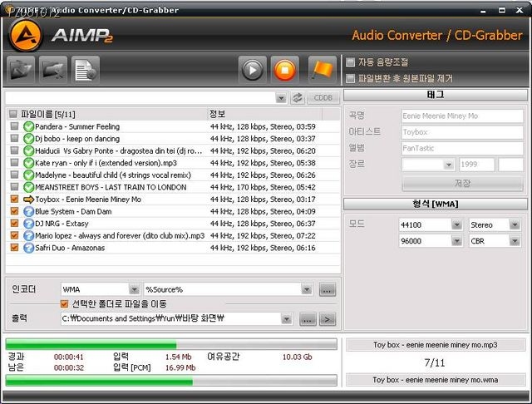532x404 pixels.
Task: Click the 앨범 field containing FanTastic
Action: 462,149
